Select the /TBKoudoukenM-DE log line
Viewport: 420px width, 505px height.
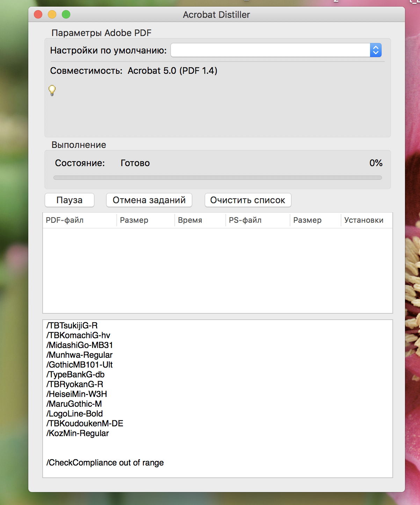tap(85, 424)
